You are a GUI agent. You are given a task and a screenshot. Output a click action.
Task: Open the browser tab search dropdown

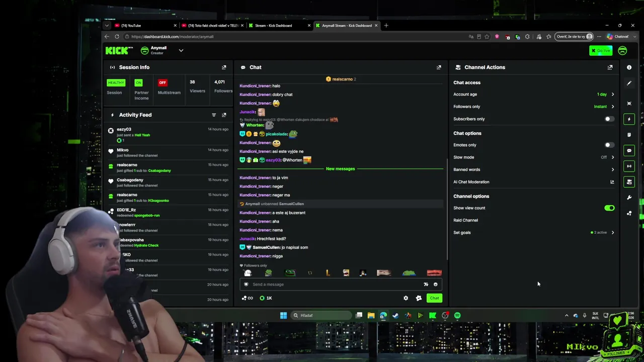click(107, 26)
